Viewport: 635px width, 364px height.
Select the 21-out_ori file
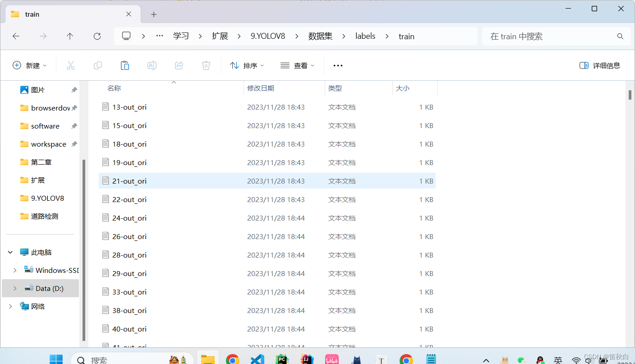(x=267, y=181)
